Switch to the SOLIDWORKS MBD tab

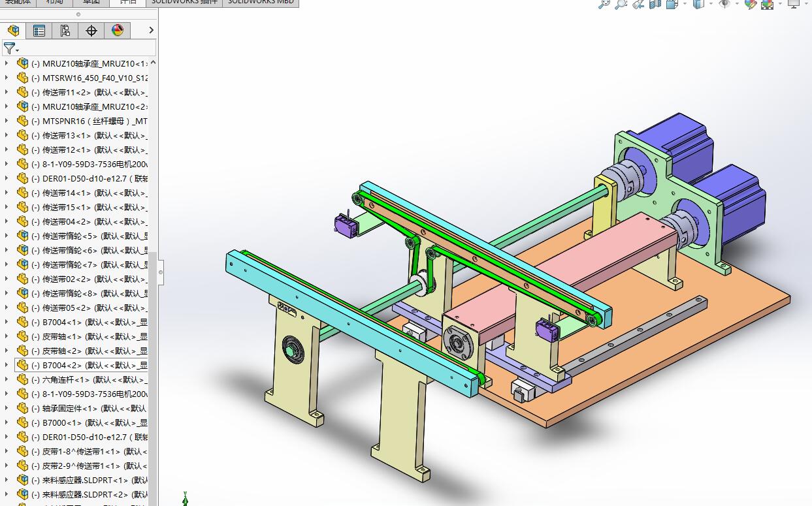pos(260,3)
